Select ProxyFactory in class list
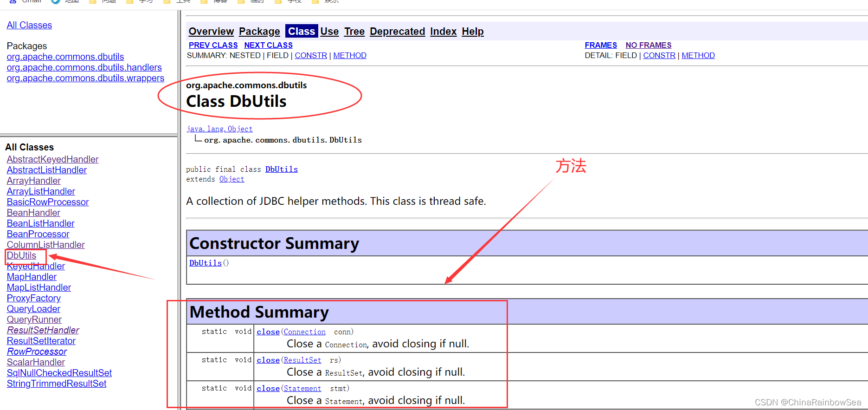 point(33,298)
